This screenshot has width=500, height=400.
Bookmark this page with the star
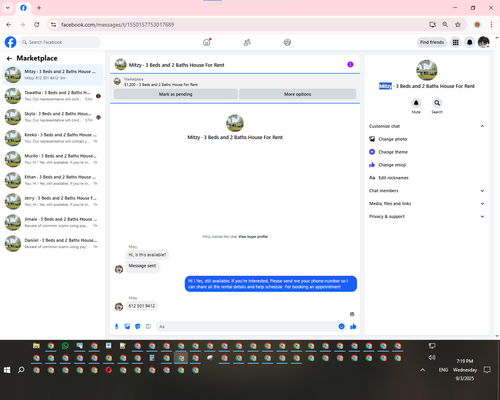(x=458, y=25)
